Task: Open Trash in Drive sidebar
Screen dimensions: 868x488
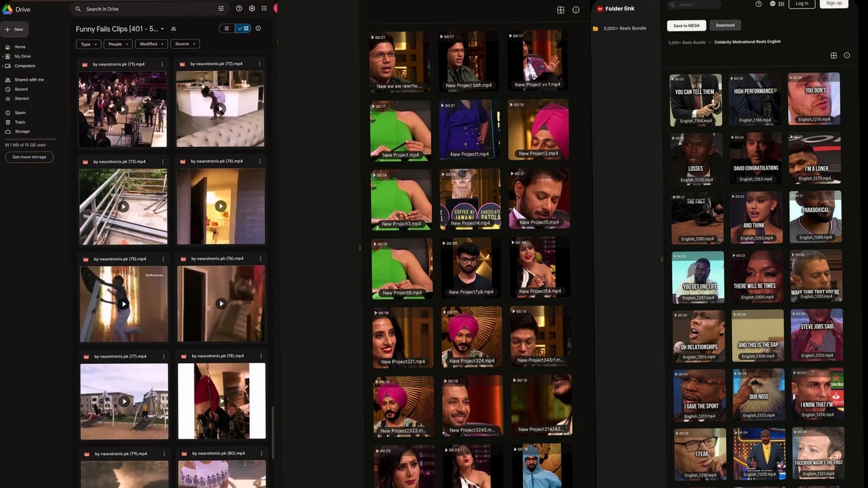Action: pyautogui.click(x=16, y=122)
